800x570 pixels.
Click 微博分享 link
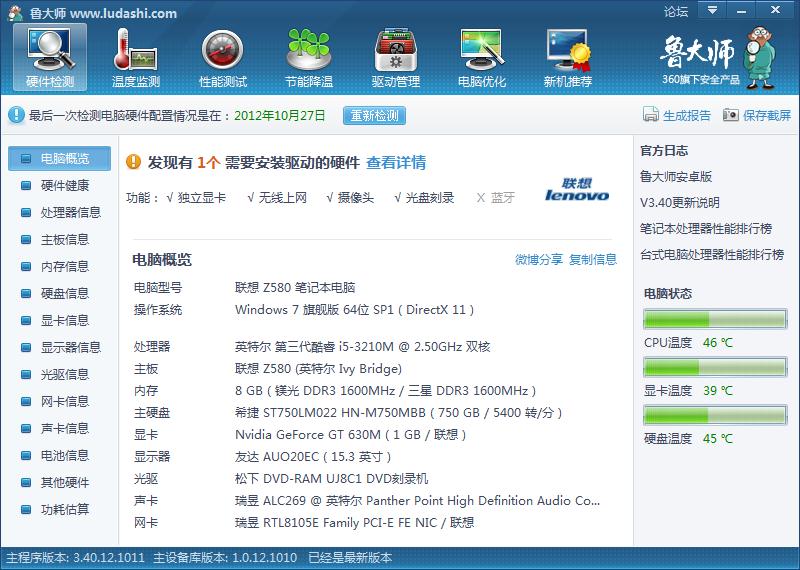[538, 259]
